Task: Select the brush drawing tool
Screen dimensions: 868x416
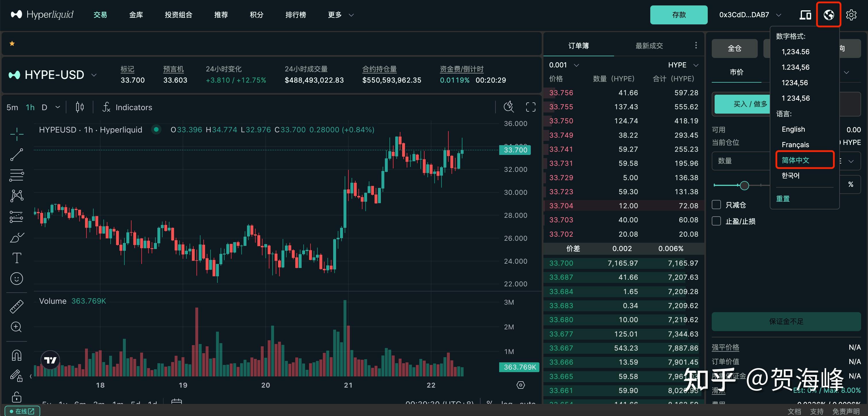Action: tap(16, 237)
